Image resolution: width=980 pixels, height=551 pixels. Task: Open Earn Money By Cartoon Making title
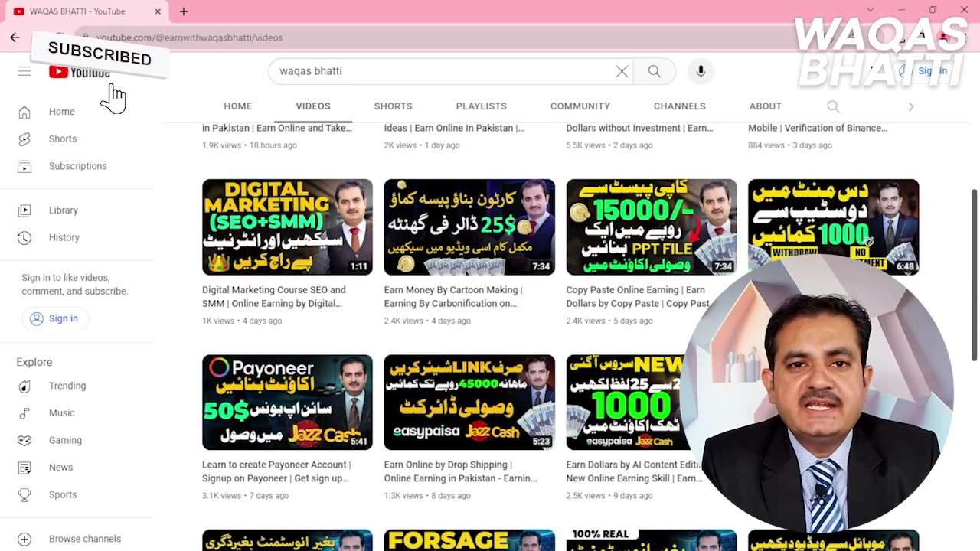pyautogui.click(x=453, y=297)
